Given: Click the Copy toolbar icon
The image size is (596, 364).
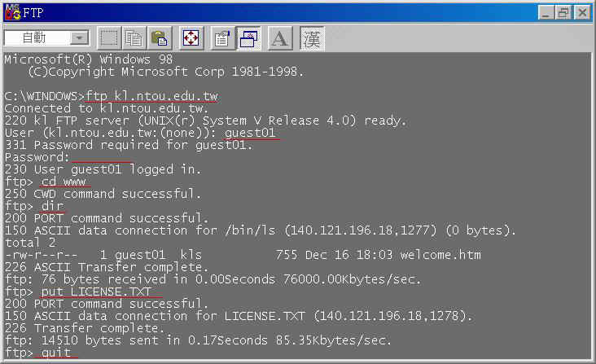Looking at the screenshot, I should (x=134, y=38).
